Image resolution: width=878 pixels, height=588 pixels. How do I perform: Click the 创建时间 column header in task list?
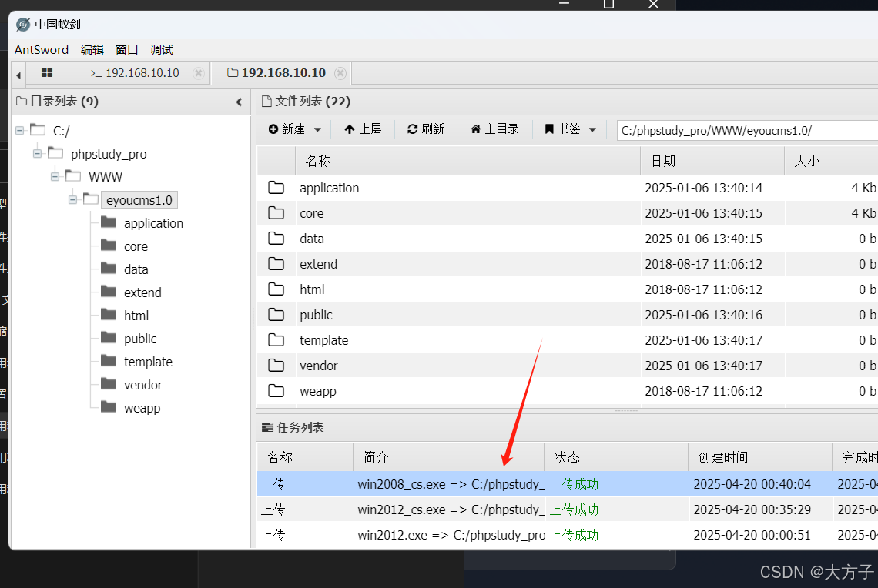pos(760,457)
